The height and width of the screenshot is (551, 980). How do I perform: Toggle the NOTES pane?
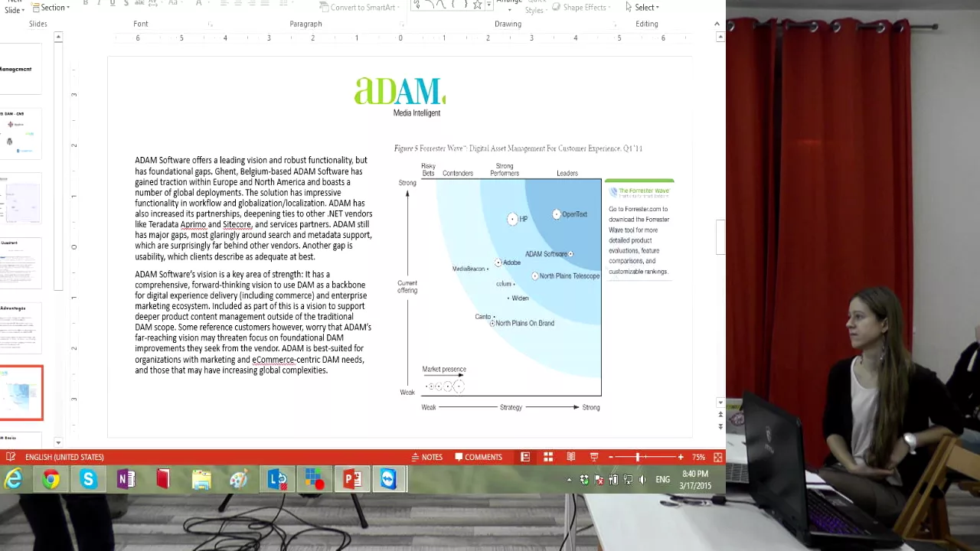[427, 457]
